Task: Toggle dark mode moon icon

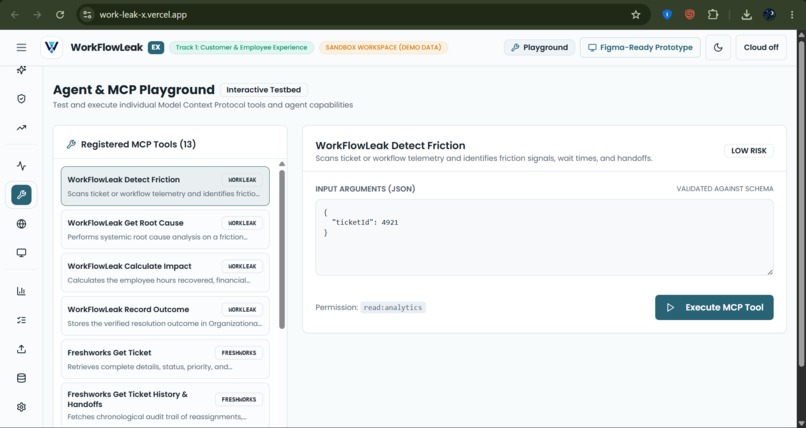Action: pyautogui.click(x=718, y=47)
